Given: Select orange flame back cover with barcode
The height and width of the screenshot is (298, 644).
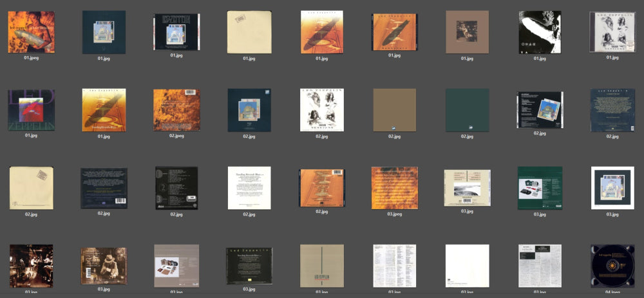Looking at the screenshot, I should (176, 110).
